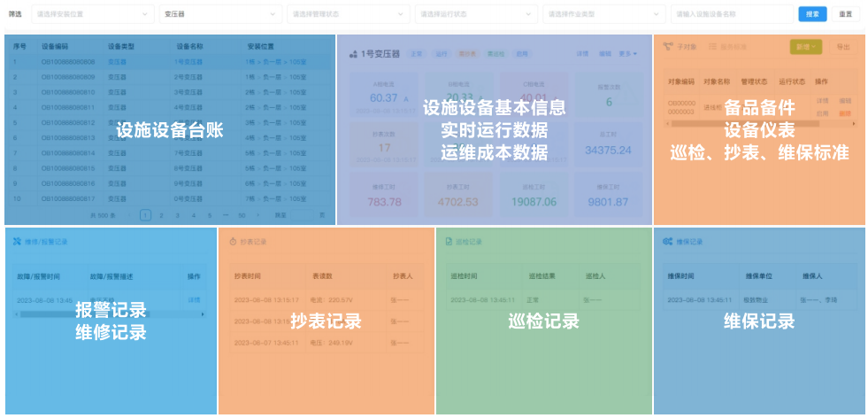This screenshot has height=418, width=868.
Task: Click the 需抄表 status tag
Action: coord(467,54)
